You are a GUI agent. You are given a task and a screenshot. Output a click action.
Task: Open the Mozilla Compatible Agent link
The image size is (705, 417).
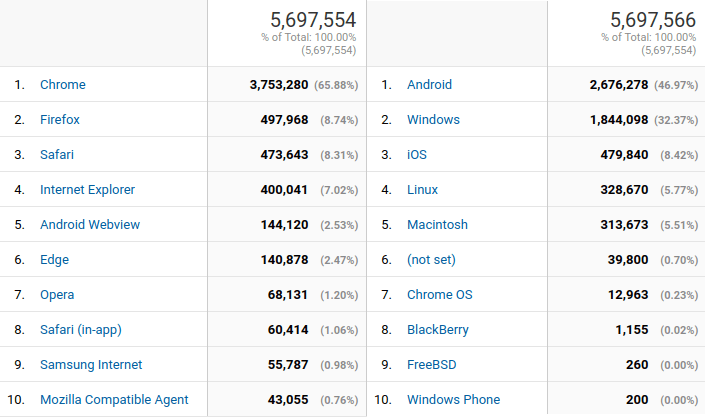[114, 399]
